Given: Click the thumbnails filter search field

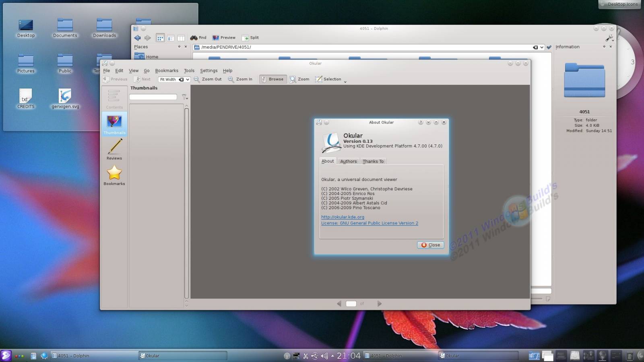Looking at the screenshot, I should pyautogui.click(x=153, y=97).
